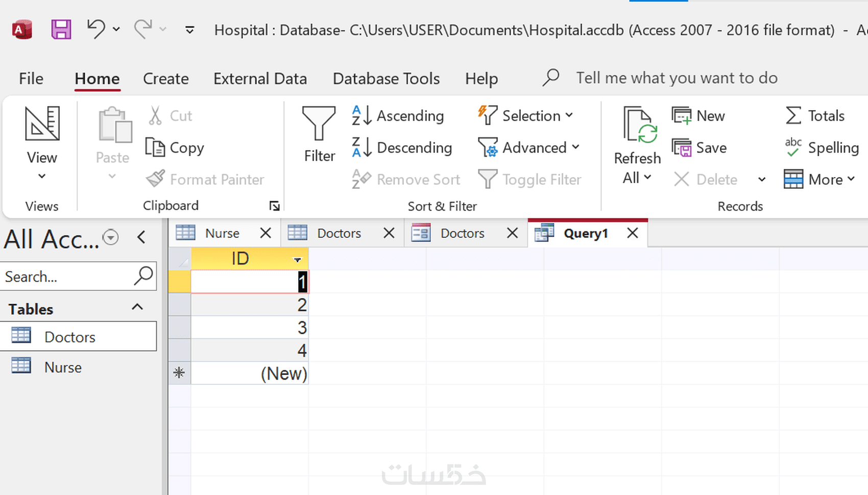The image size is (868, 495).
Task: Create a New record
Action: [x=698, y=116]
